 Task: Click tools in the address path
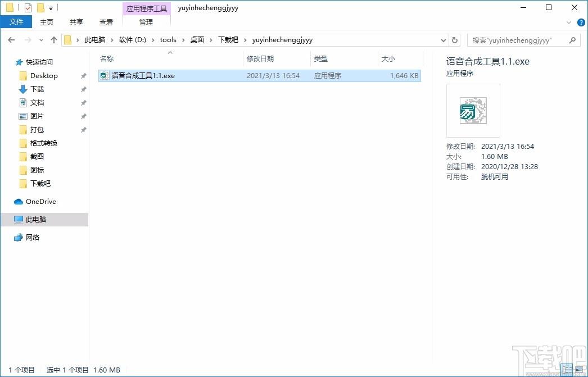tap(168, 40)
